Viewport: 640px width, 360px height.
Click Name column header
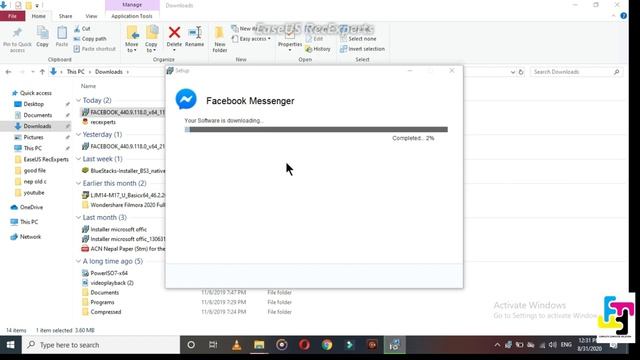pyautogui.click(x=88, y=86)
